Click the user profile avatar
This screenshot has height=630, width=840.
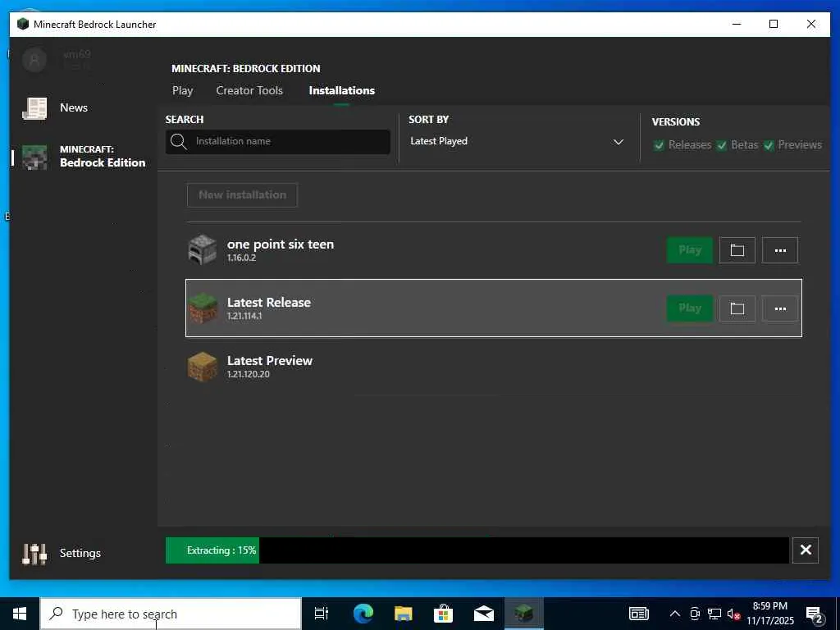(34, 59)
